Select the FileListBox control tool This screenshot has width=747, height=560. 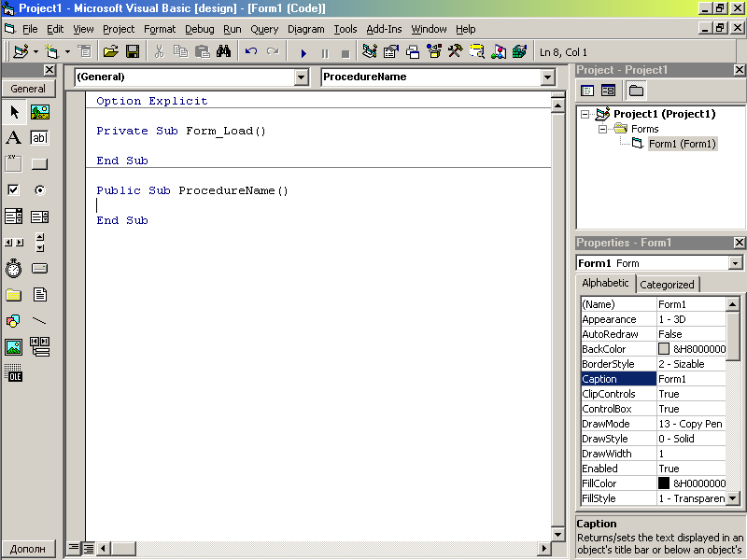click(40, 295)
